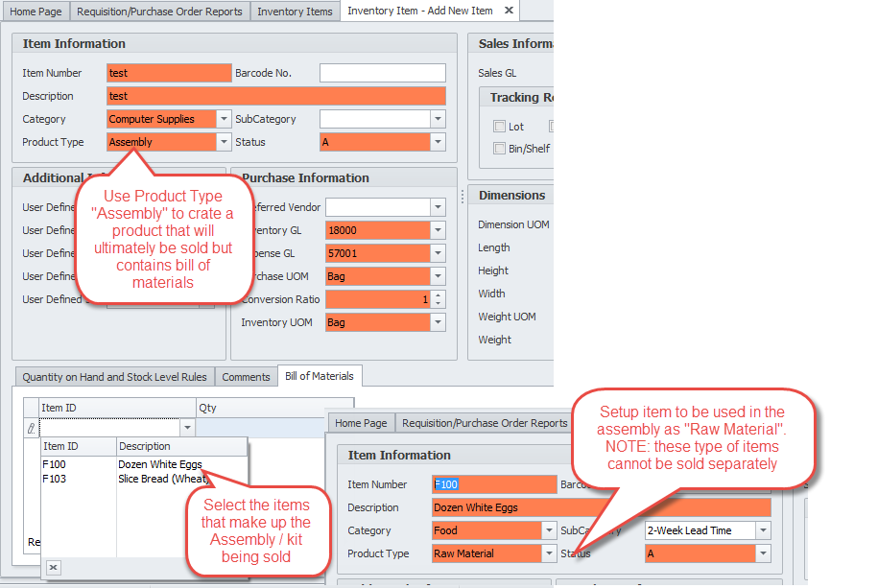The image size is (878, 588).
Task: Switch to the Inventory Items tab
Action: (x=296, y=12)
